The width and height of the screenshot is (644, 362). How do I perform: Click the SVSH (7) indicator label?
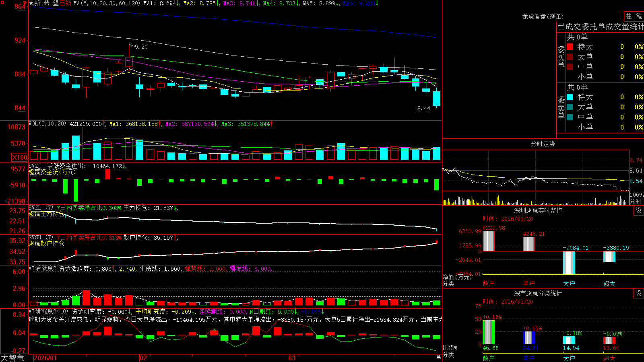(x=41, y=238)
